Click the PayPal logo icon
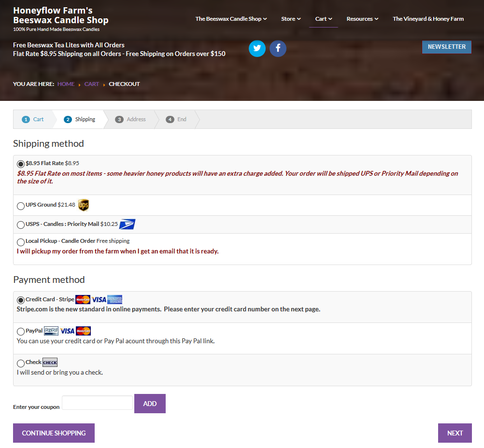This screenshot has width=484, height=448. click(51, 331)
